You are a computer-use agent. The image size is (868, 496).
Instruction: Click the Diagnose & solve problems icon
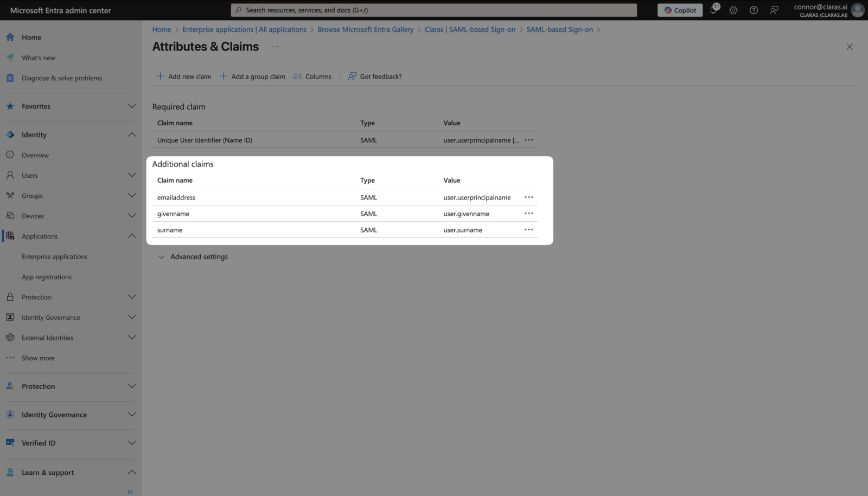tap(10, 78)
